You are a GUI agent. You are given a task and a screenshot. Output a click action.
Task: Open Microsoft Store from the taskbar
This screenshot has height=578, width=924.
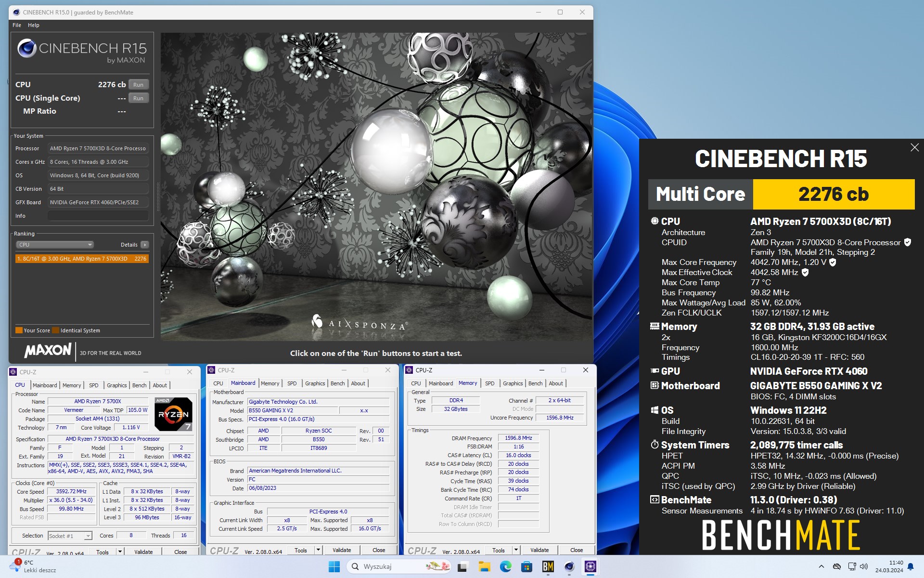click(526, 566)
